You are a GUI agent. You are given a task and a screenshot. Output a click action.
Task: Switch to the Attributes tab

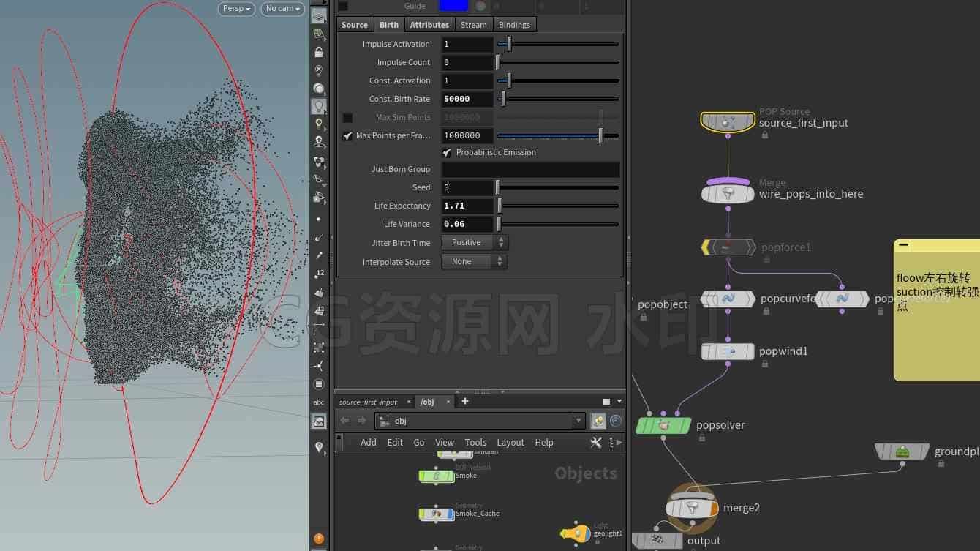[429, 25]
